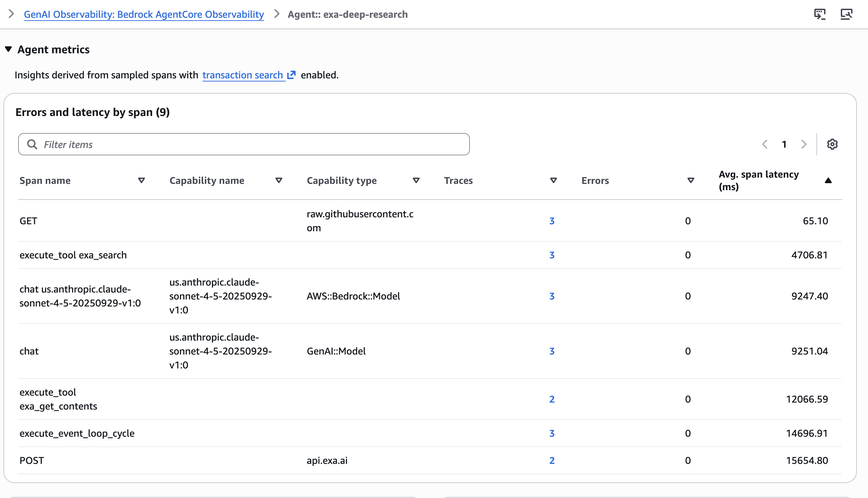Sort by Capability name column arrow

(x=279, y=180)
